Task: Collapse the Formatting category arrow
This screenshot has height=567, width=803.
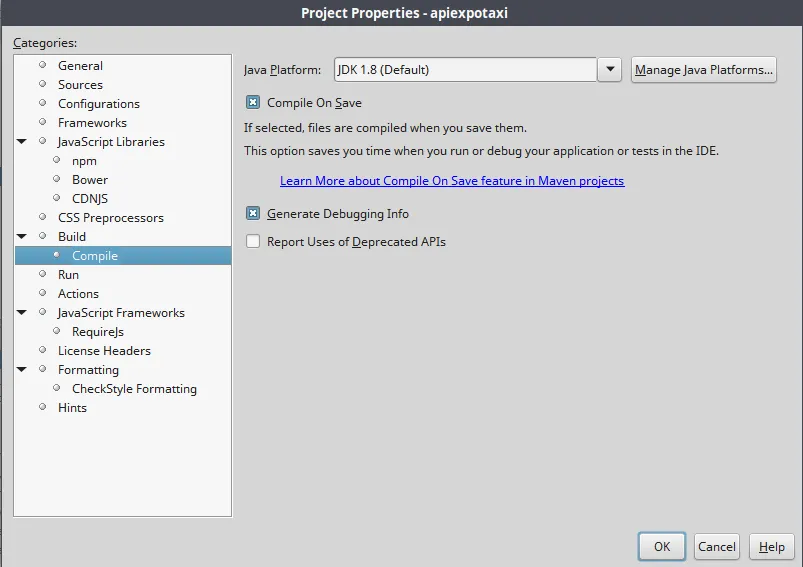Action: pos(22,370)
